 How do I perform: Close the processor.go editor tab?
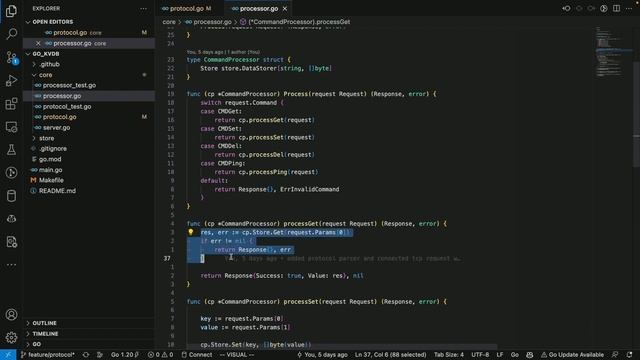coord(285,9)
